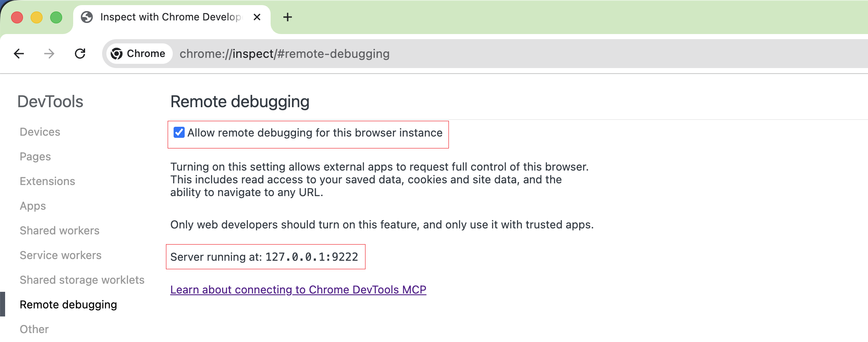Viewport: 868px width, 342px height.
Task: Click the green macOS fullscreen button
Action: pos(56,17)
